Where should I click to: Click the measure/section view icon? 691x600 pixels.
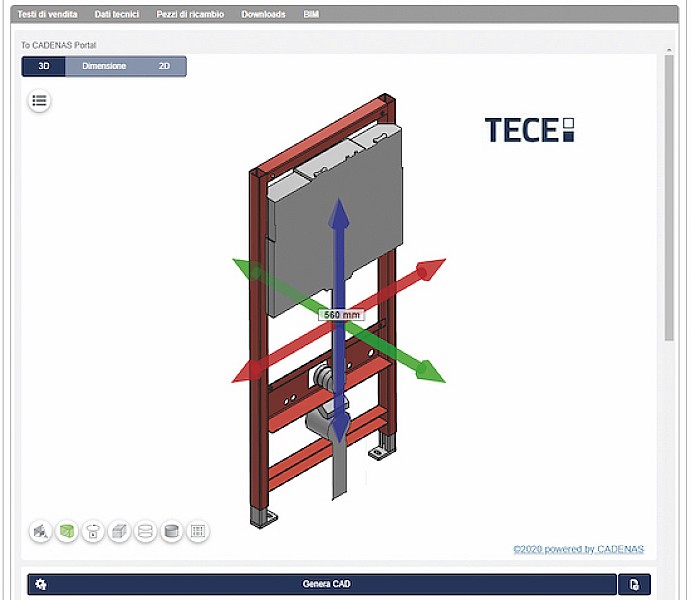tap(40, 532)
